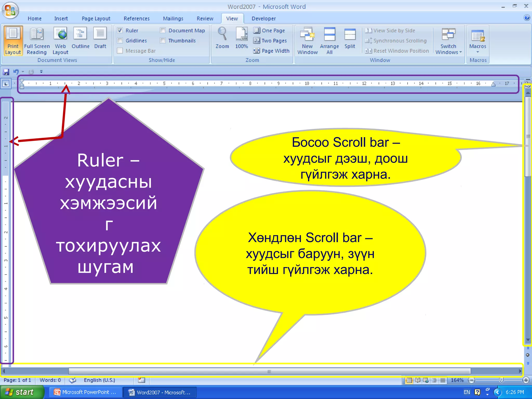Image resolution: width=532 pixels, height=399 pixels.
Task: Switch to Web Layout view
Action: pos(61,41)
